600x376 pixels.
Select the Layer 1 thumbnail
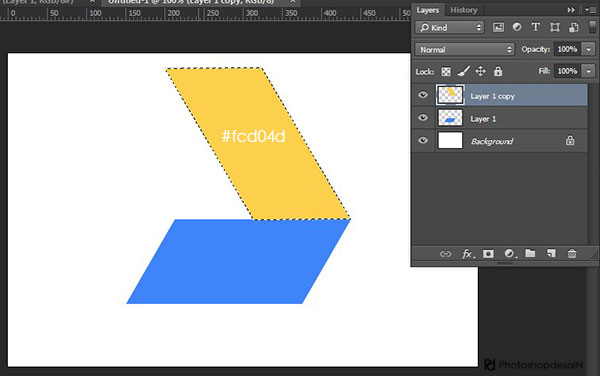[450, 118]
